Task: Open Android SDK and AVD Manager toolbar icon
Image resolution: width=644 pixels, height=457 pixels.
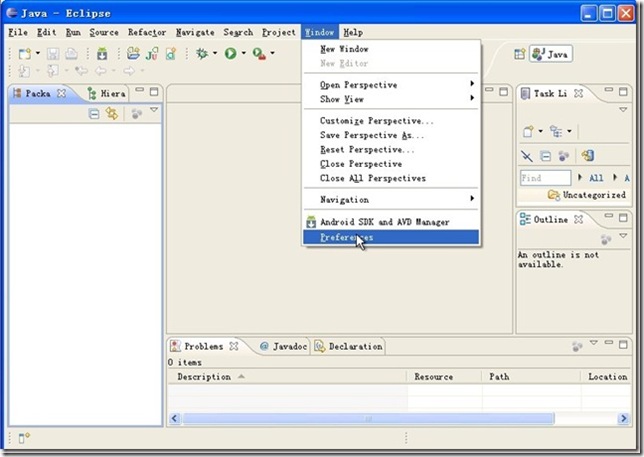Action: 102,54
